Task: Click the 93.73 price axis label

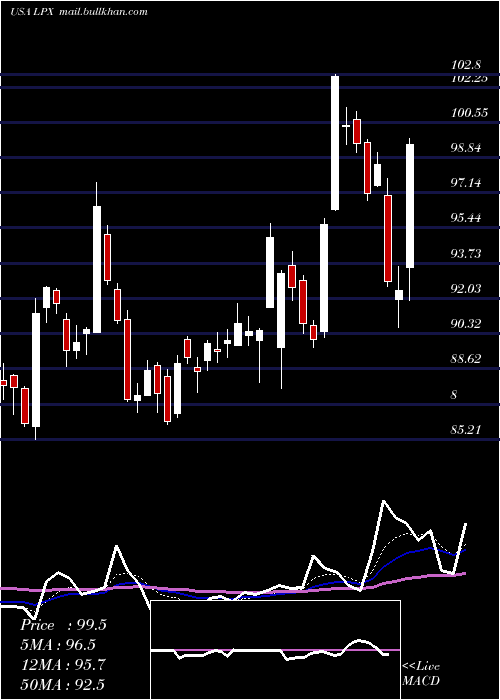Action: pos(466,254)
